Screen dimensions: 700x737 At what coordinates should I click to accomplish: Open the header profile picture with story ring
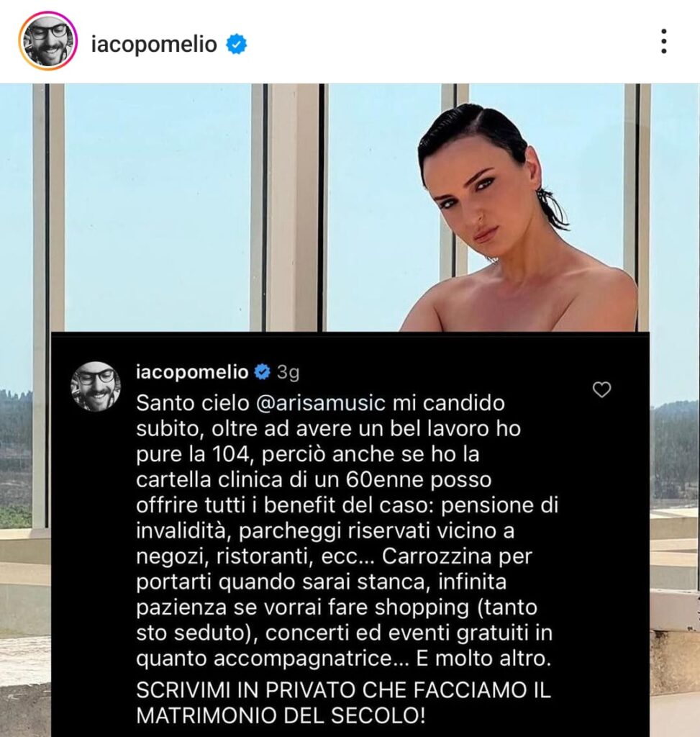[47, 41]
